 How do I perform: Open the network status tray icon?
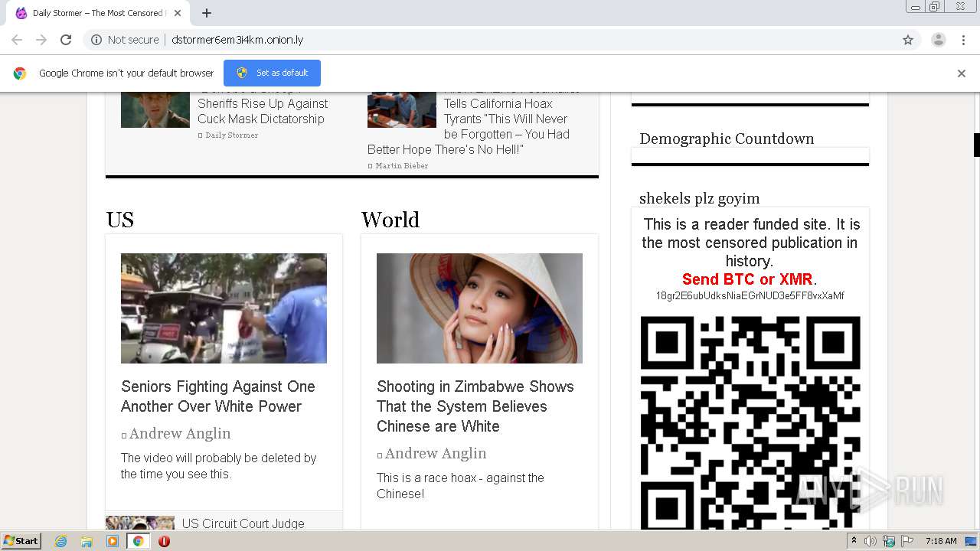tap(889, 541)
